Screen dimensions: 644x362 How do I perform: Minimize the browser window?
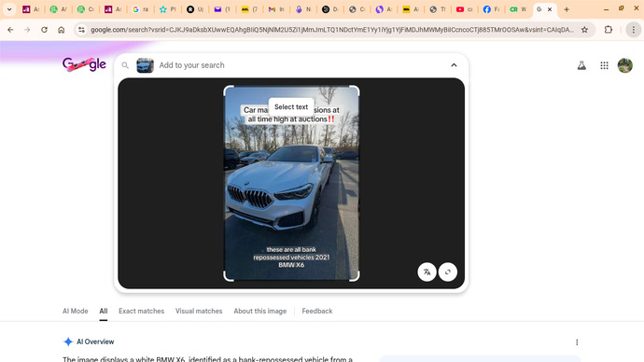click(x=606, y=9)
